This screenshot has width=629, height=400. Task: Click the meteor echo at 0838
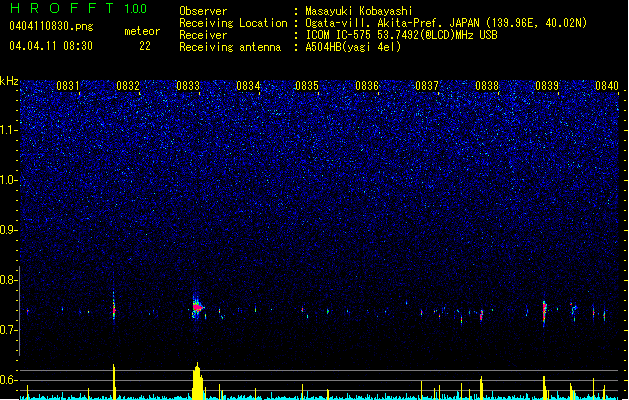pyautogui.click(x=481, y=315)
